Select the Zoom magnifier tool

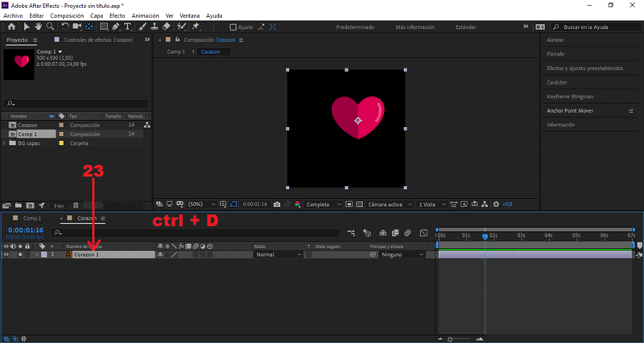point(49,27)
